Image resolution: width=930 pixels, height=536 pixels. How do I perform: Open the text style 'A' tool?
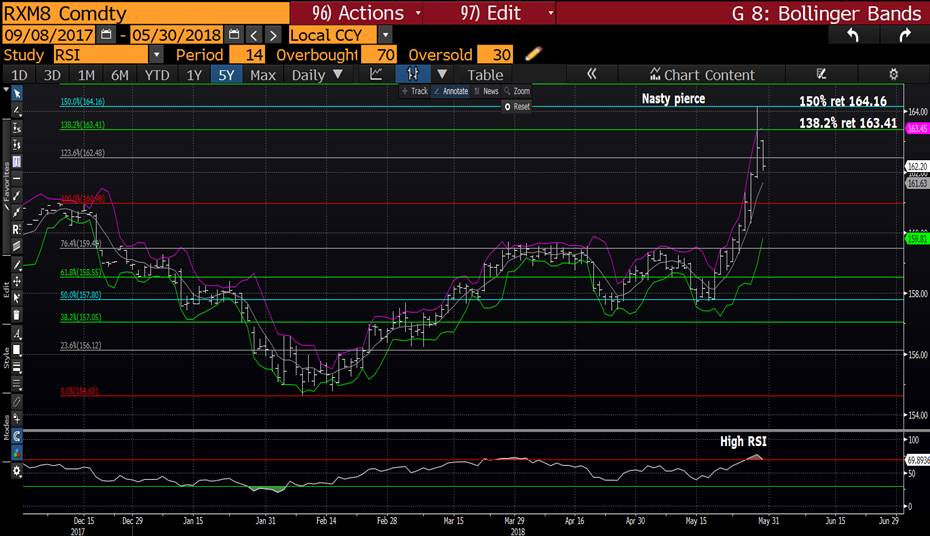17,334
